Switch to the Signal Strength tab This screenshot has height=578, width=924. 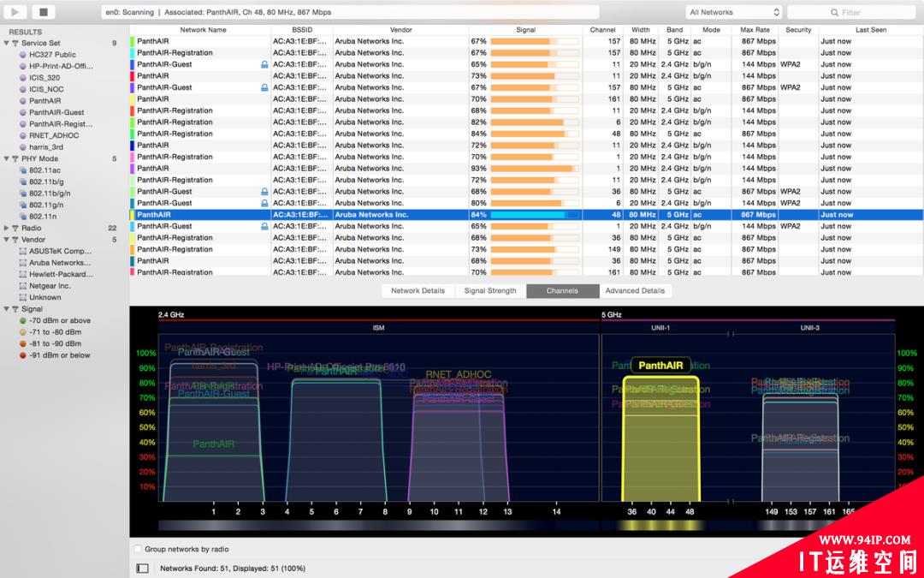[x=490, y=291]
